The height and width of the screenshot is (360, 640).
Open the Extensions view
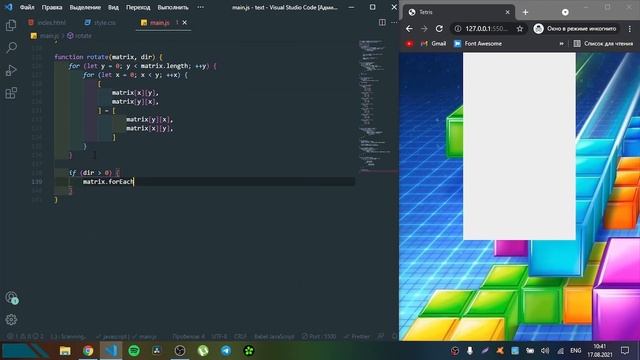pos(11,93)
